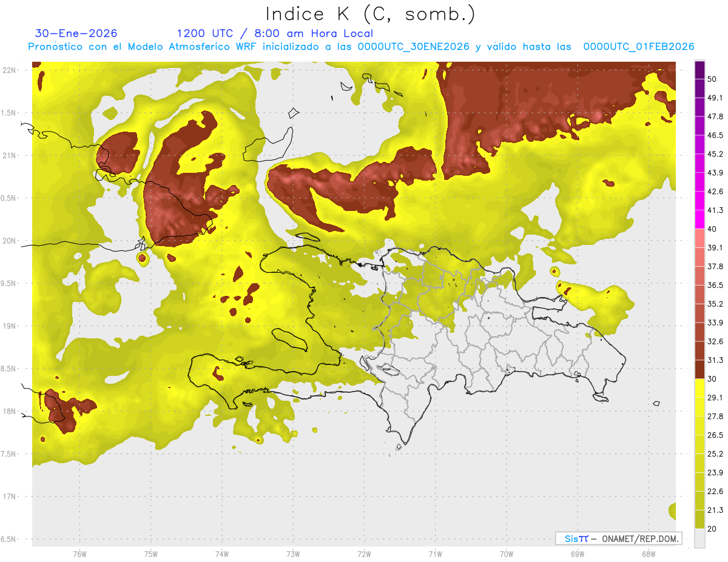Click the legend value "40"
The image size is (728, 562).
[x=713, y=229]
